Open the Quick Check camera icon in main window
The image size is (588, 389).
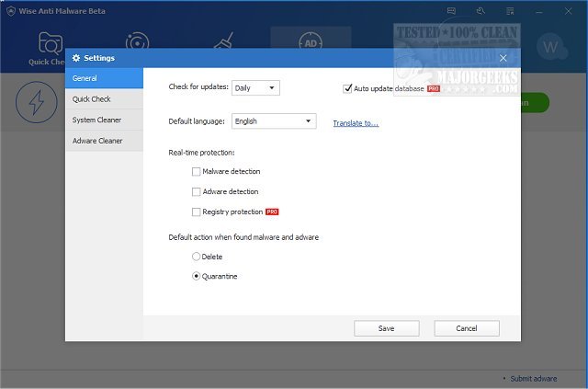pyautogui.click(x=51, y=43)
